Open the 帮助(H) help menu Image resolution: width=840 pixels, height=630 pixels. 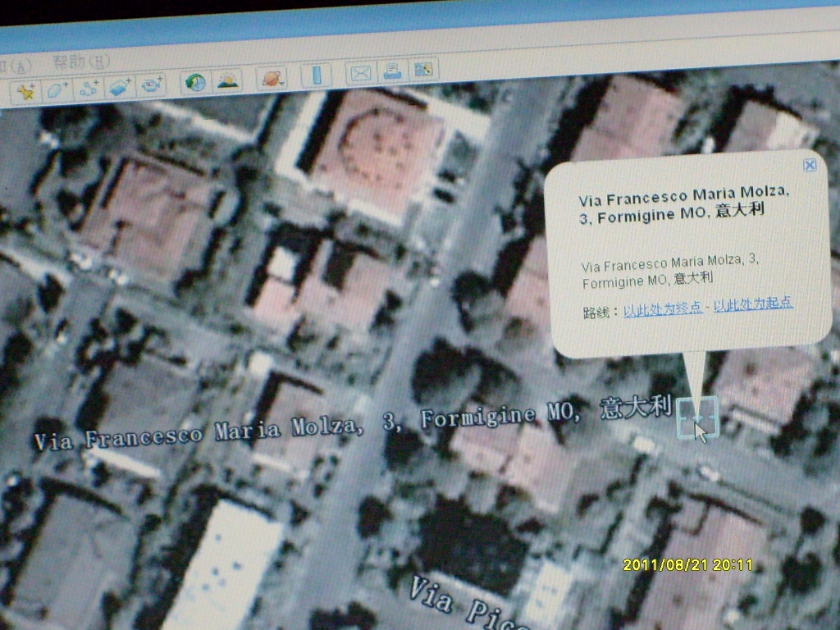pos(80,62)
